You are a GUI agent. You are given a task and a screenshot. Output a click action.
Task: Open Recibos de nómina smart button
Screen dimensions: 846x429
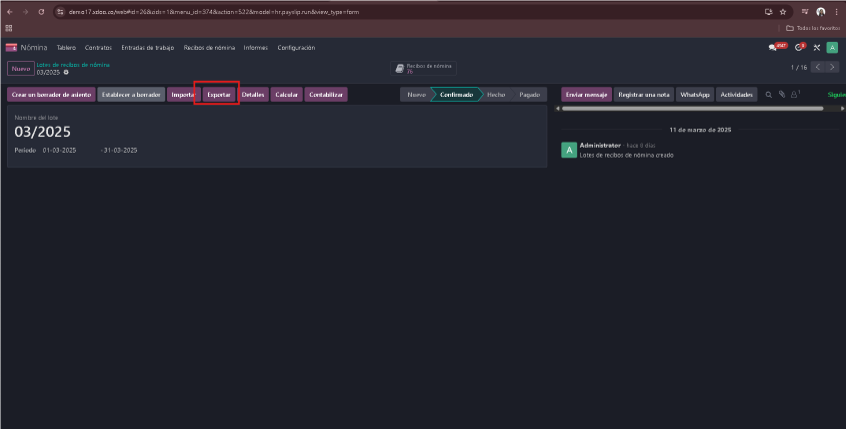tap(424, 69)
